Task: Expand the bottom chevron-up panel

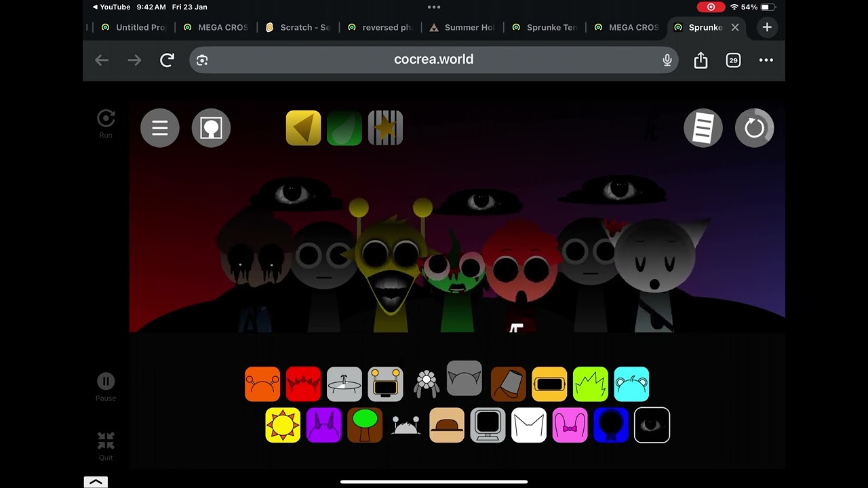Action: [96, 482]
